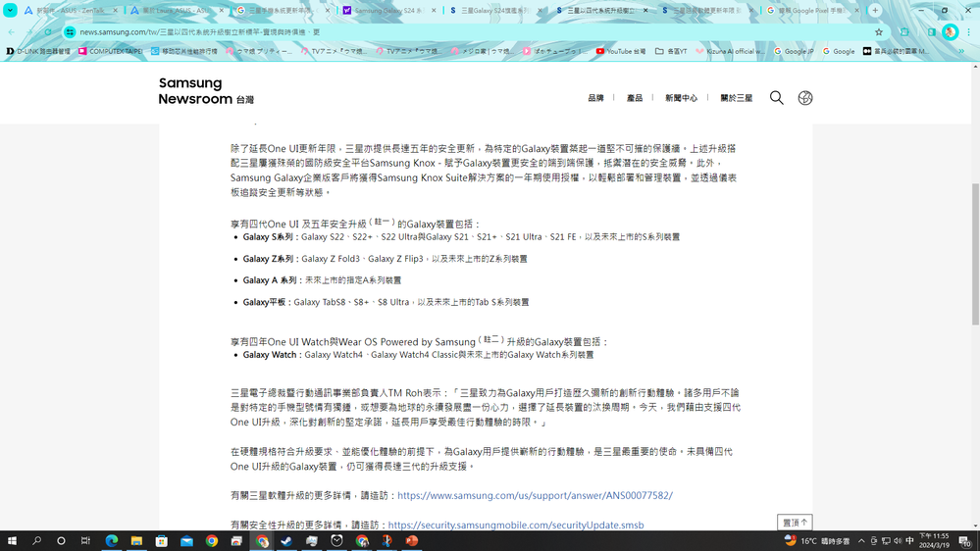The image size is (980, 551).
Task: Open the 關於三星 menu item
Action: pyautogui.click(x=737, y=98)
